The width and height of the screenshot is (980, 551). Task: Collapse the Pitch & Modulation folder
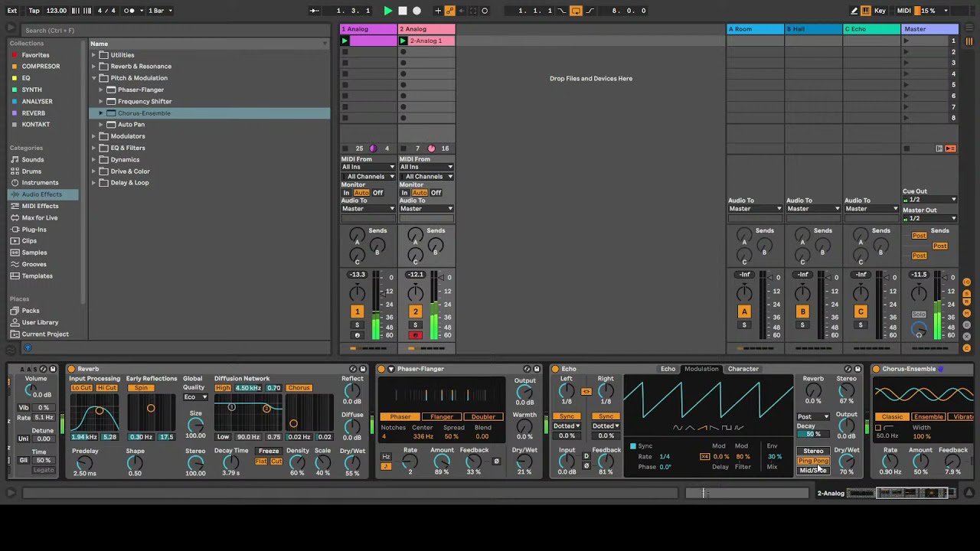[94, 78]
